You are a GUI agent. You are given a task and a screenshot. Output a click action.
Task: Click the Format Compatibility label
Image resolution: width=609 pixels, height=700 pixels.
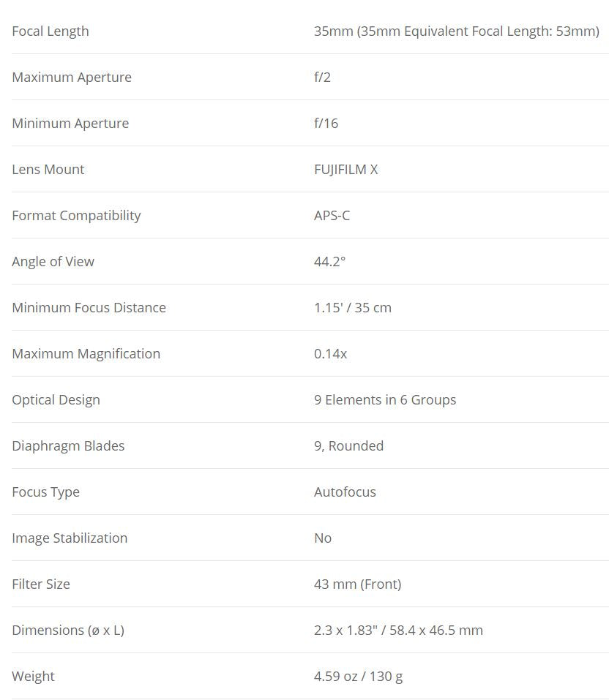click(76, 216)
